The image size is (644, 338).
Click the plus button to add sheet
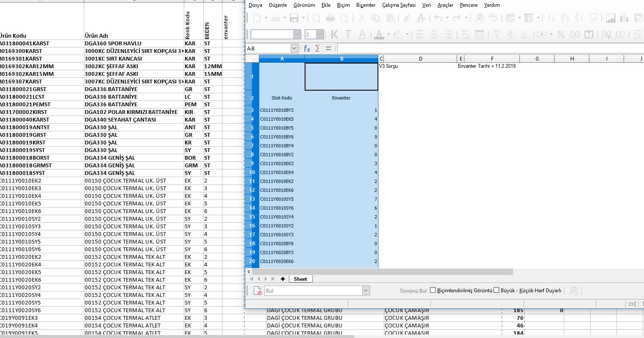pos(283,279)
